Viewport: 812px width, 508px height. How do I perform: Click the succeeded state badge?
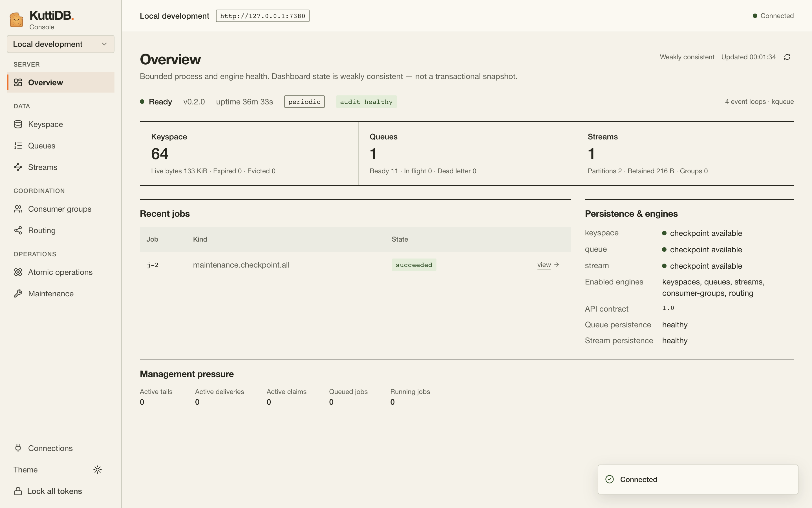[414, 265]
